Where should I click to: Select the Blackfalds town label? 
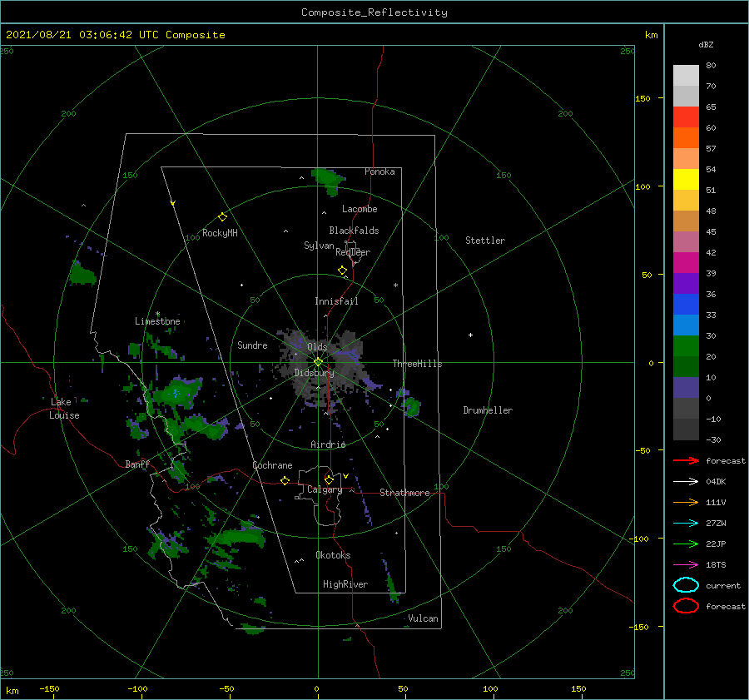pos(354,231)
